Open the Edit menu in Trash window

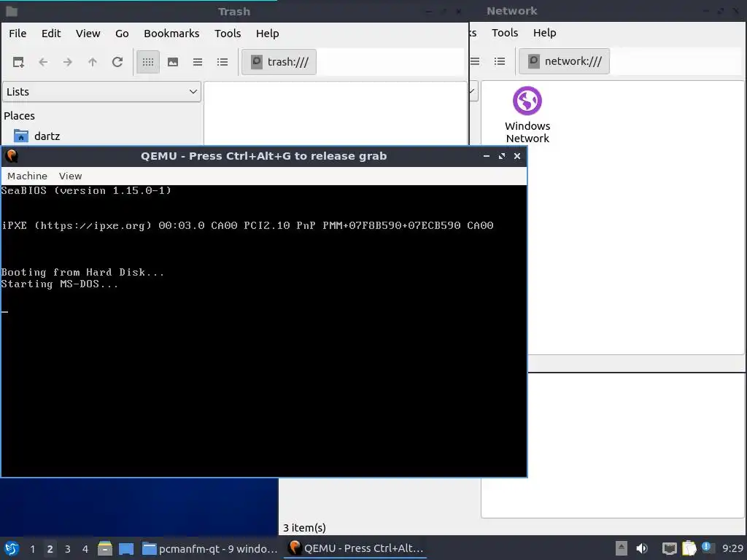point(51,34)
